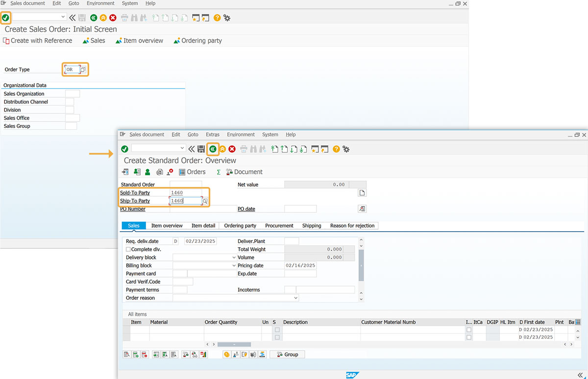
Task: Click Create new session icon in Overview toolbar
Action: point(315,149)
